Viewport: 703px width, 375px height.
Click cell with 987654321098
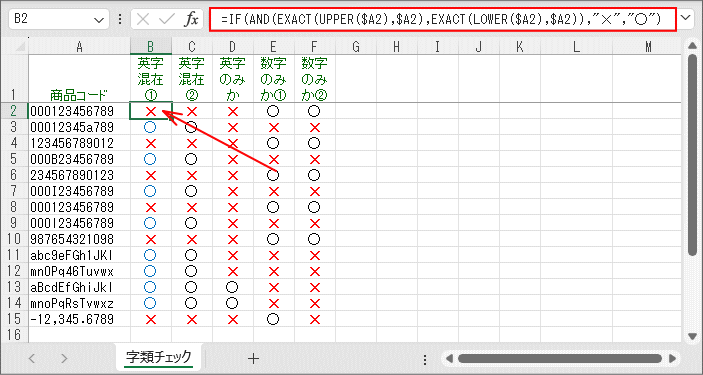point(79,239)
